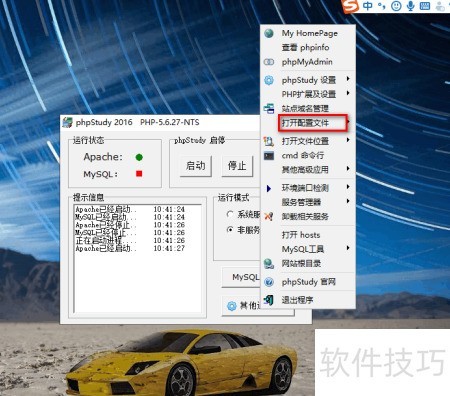Click the 启动 start button
This screenshot has height=396, width=450.
[x=196, y=166]
